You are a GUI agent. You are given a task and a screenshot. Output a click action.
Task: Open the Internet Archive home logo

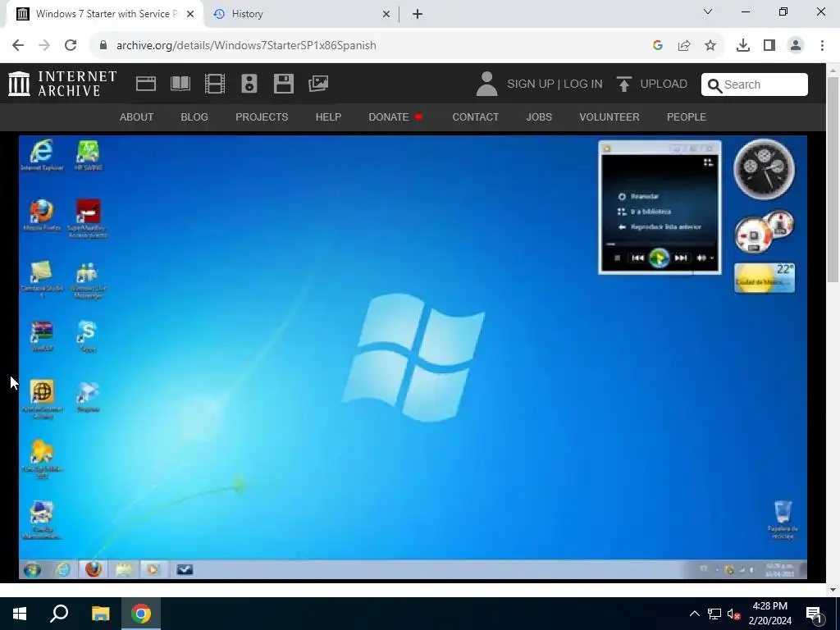(62, 84)
